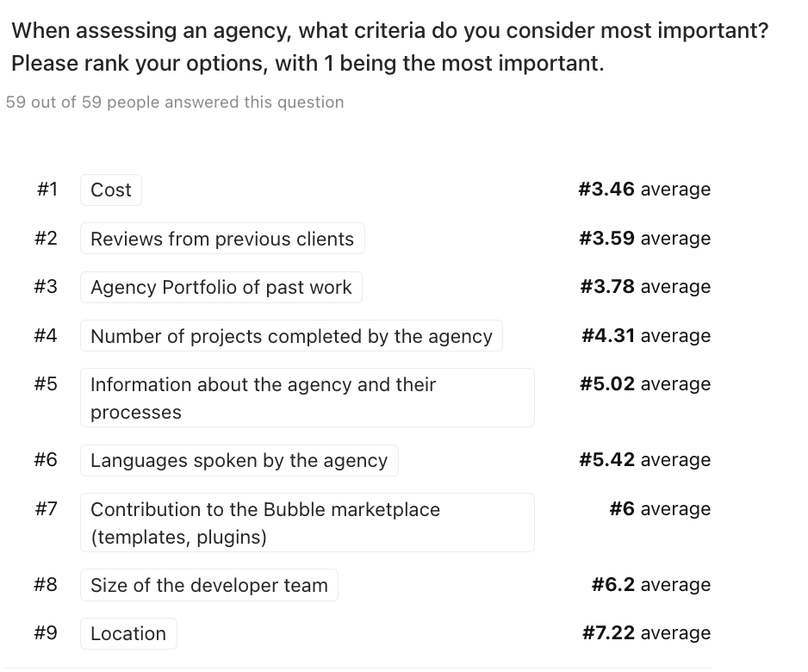Click the 59 out of 59 people answered text
Screen dimensions: 808x672
coord(175,102)
